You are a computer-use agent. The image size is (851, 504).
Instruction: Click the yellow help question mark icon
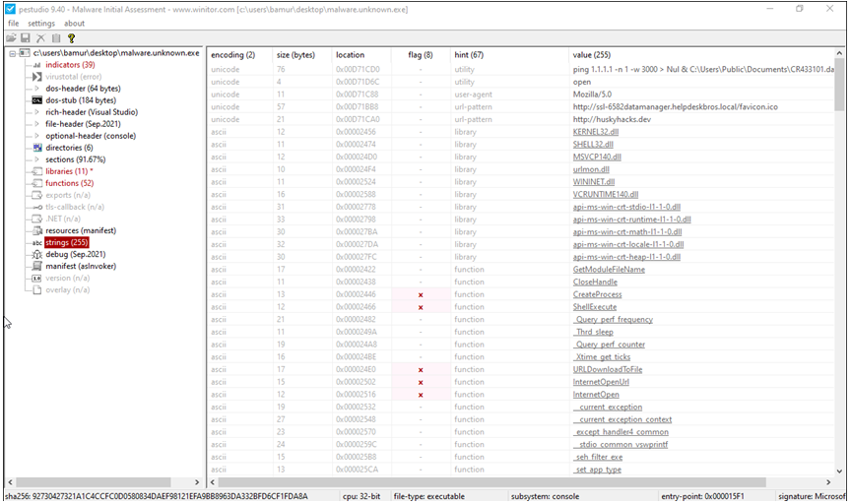pyautogui.click(x=71, y=38)
